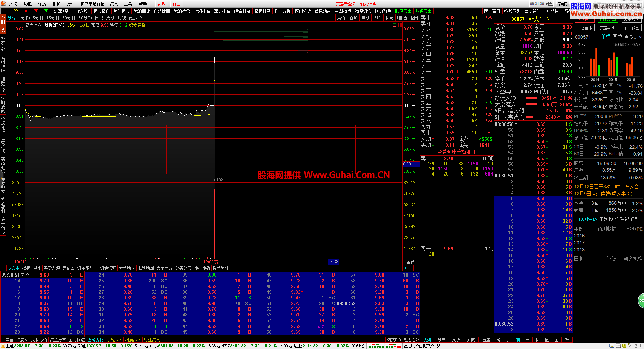The width and height of the screenshot is (644, 349).
Task: Open 图文F10 at the bottom
Action: (394, 340)
